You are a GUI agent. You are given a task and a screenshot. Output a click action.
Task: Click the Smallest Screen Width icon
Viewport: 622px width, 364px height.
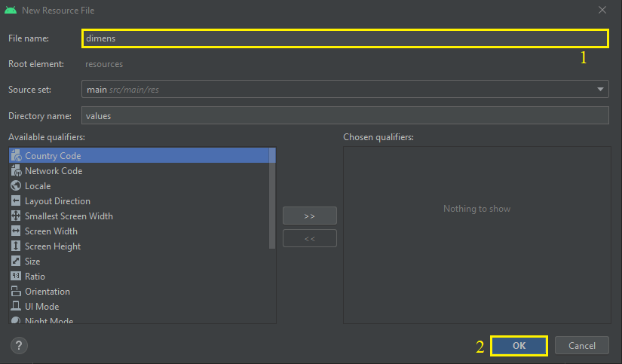point(16,216)
